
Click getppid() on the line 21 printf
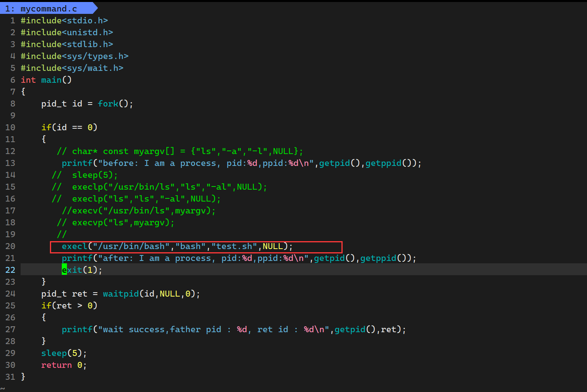coord(383,258)
